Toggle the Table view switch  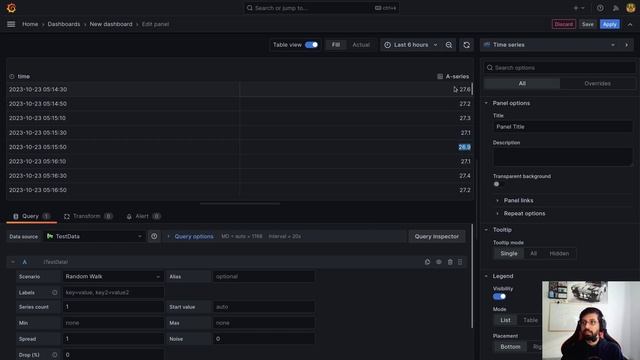(311, 45)
